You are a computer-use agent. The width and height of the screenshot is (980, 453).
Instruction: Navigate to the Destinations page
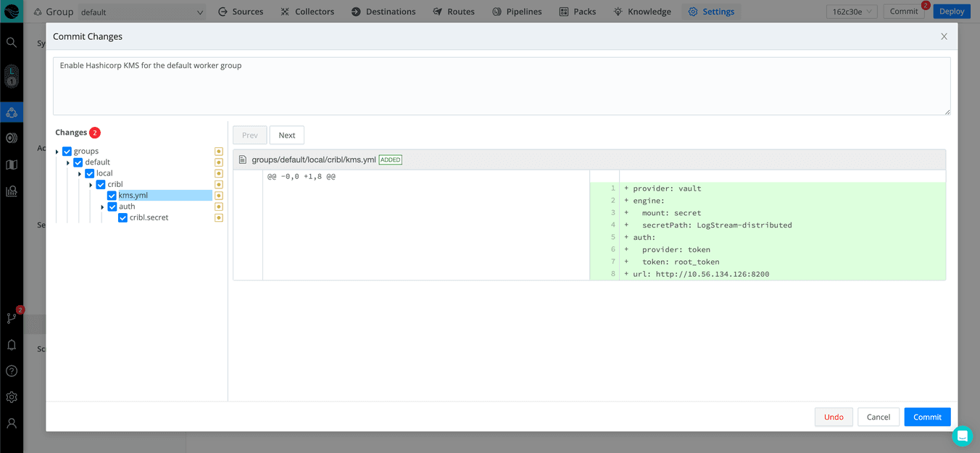coord(383,11)
